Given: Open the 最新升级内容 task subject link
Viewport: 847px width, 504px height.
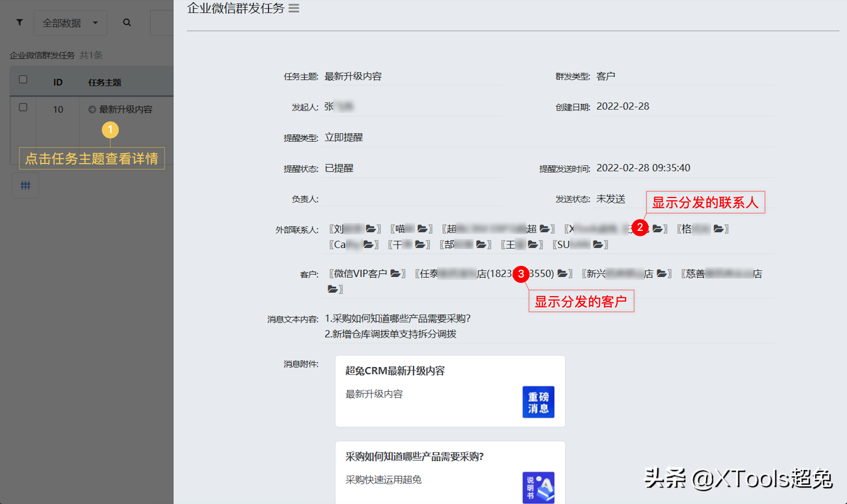Looking at the screenshot, I should click(x=125, y=109).
